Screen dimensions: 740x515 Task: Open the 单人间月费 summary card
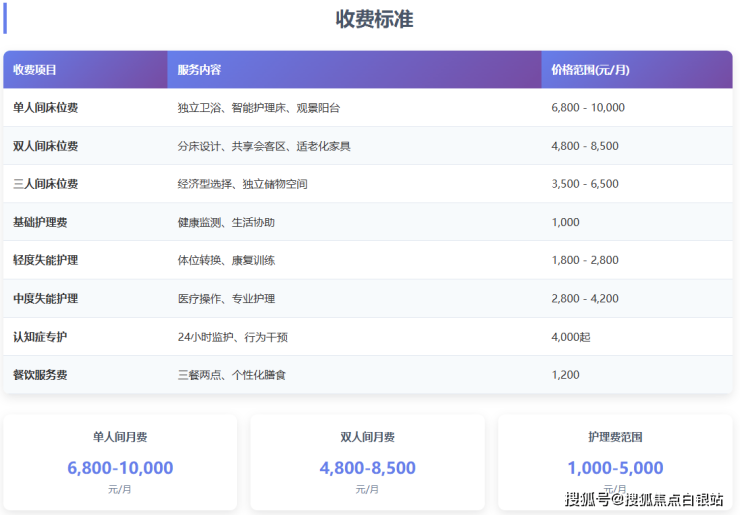[120, 461]
